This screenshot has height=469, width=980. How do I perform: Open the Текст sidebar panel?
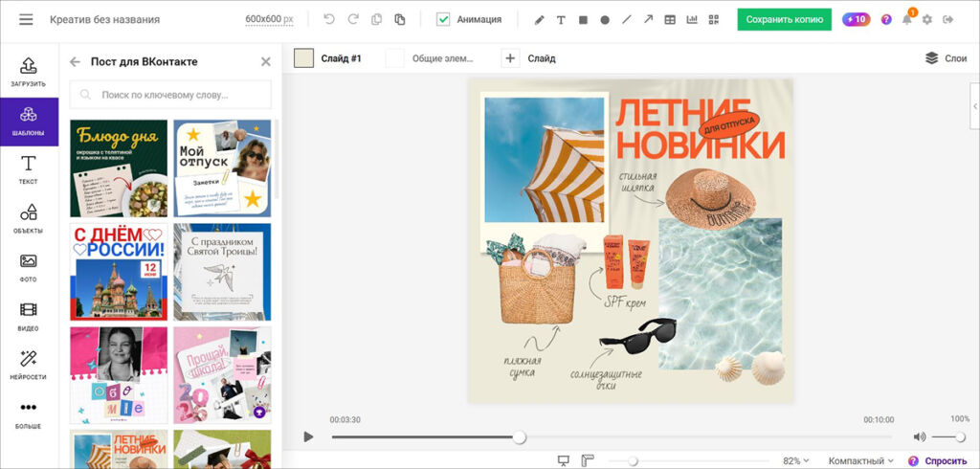tap(29, 170)
